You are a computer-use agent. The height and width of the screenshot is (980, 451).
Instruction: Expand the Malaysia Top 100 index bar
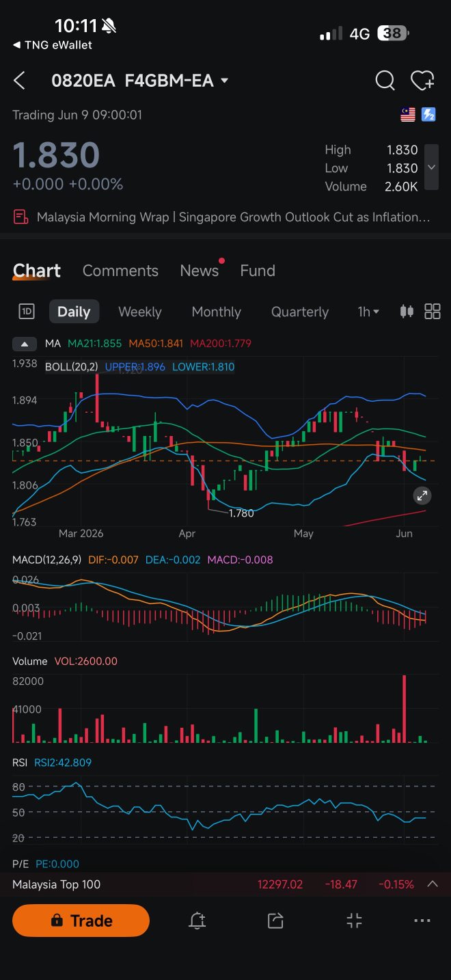(432, 884)
